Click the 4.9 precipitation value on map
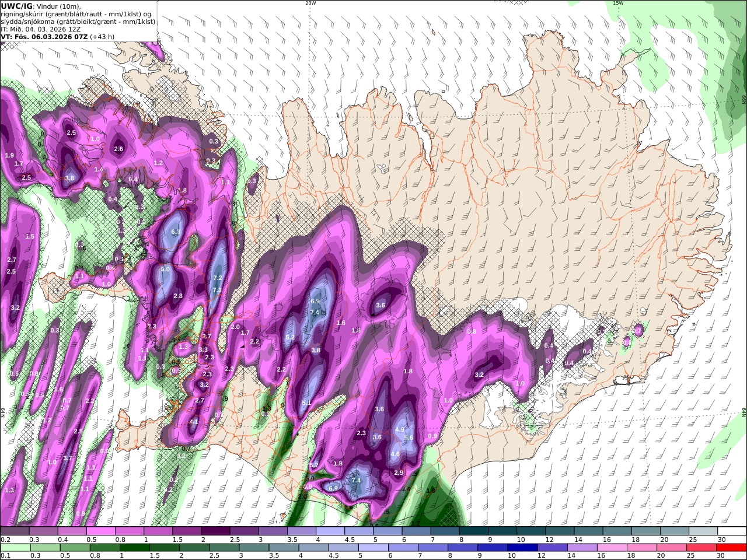The height and width of the screenshot is (560, 747). point(400,429)
